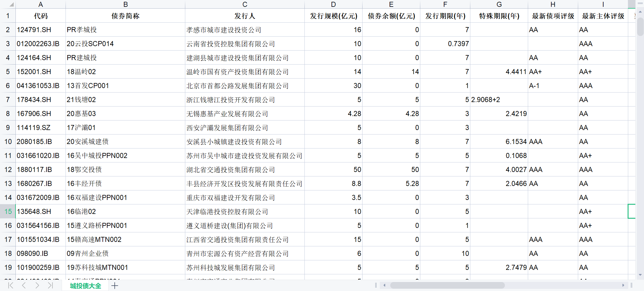Select the cell 无锡惠基产业发展有限公司
644x291 pixels.
(x=245, y=114)
